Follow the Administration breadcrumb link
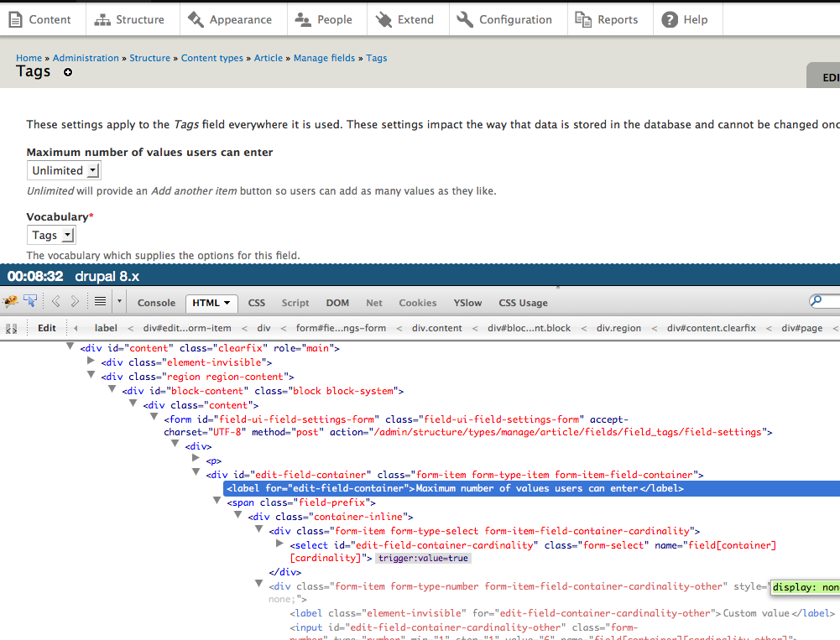The width and height of the screenshot is (840, 640). pos(86,58)
